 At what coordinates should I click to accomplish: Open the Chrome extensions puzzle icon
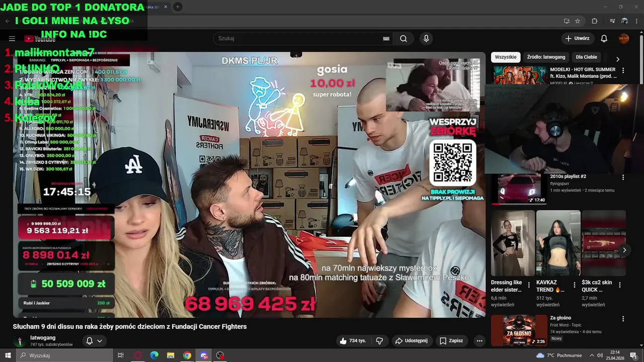595,21
